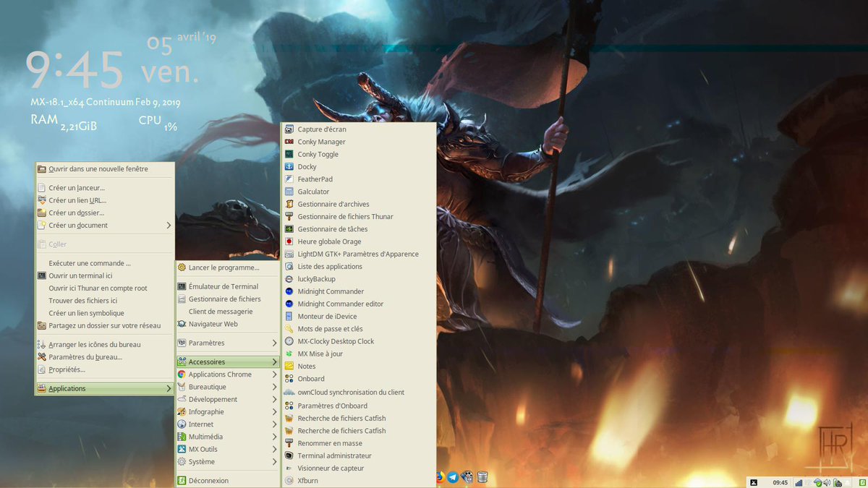Select Ouvrir un terminal ici
The image size is (868, 488).
click(x=106, y=275)
